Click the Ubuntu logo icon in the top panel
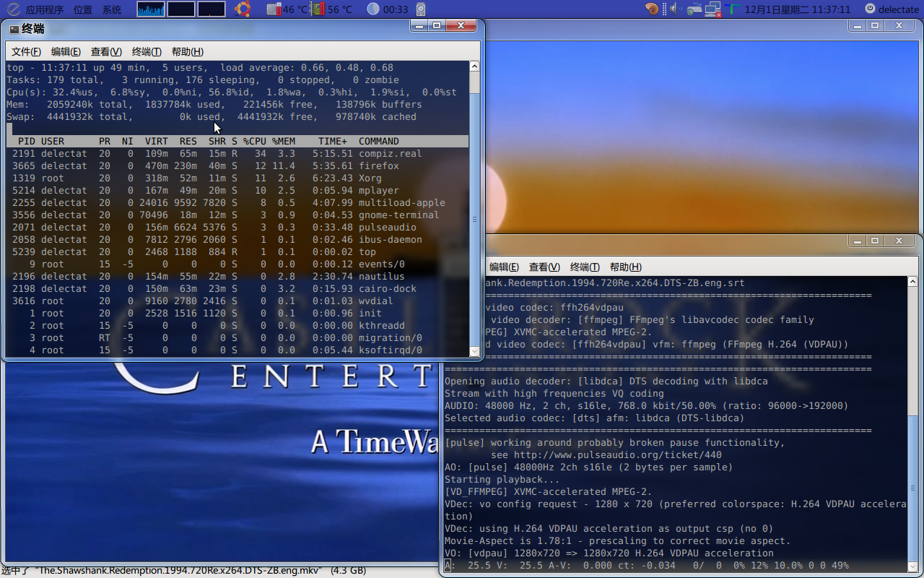Screen dimensions: 924x578 tap(243, 9)
